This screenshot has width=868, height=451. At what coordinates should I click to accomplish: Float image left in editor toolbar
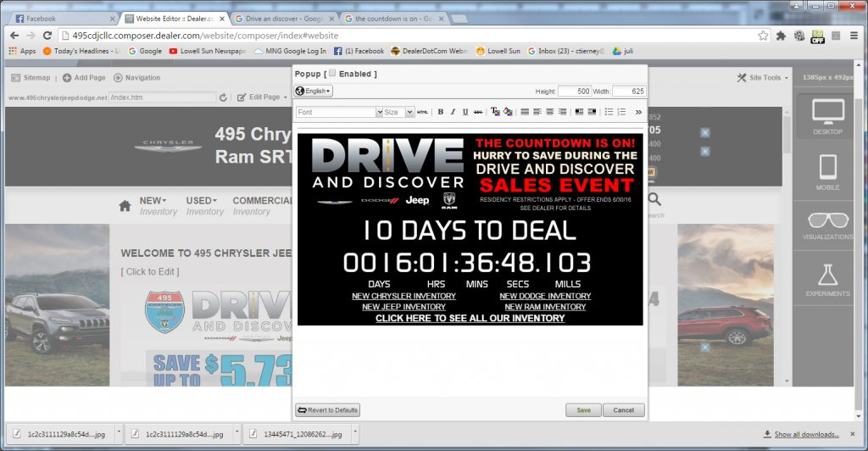coord(579,112)
